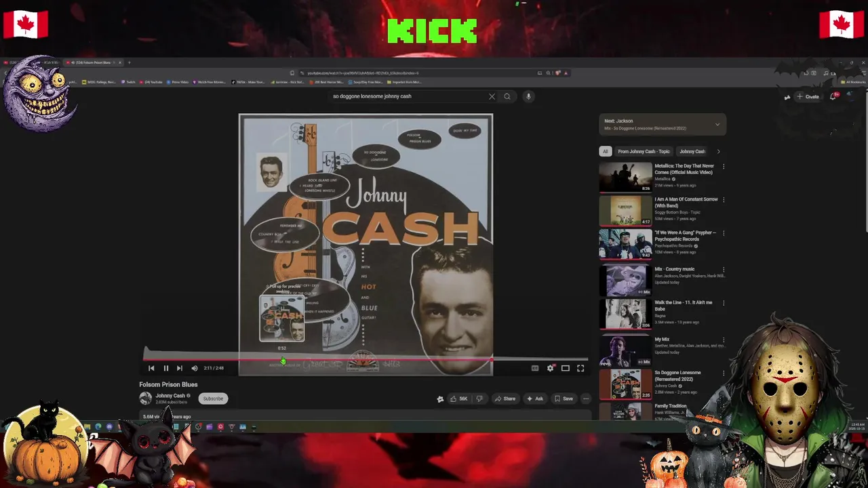Open the purple app icon in taskbar

209,427
